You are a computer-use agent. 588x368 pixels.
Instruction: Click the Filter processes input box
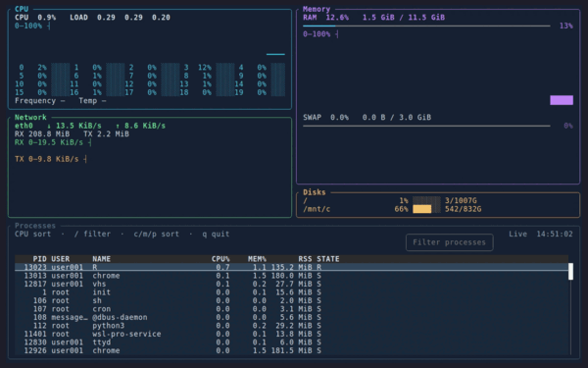click(x=449, y=242)
